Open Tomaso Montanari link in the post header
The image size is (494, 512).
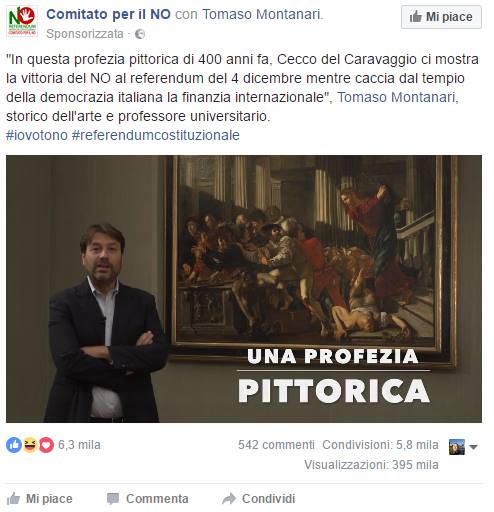click(262, 14)
